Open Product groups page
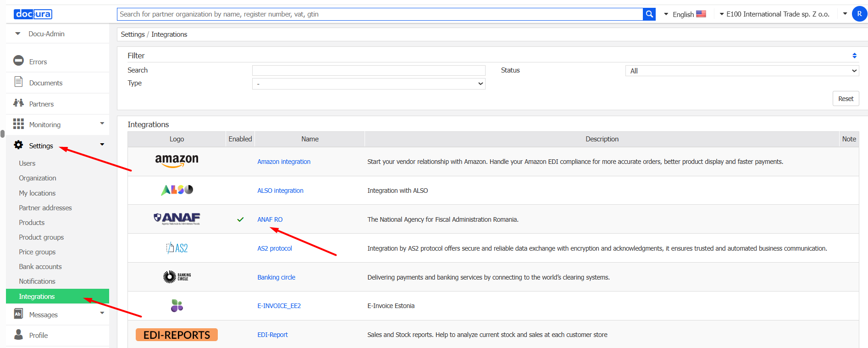Viewport: 868px width, 348px height. point(41,237)
